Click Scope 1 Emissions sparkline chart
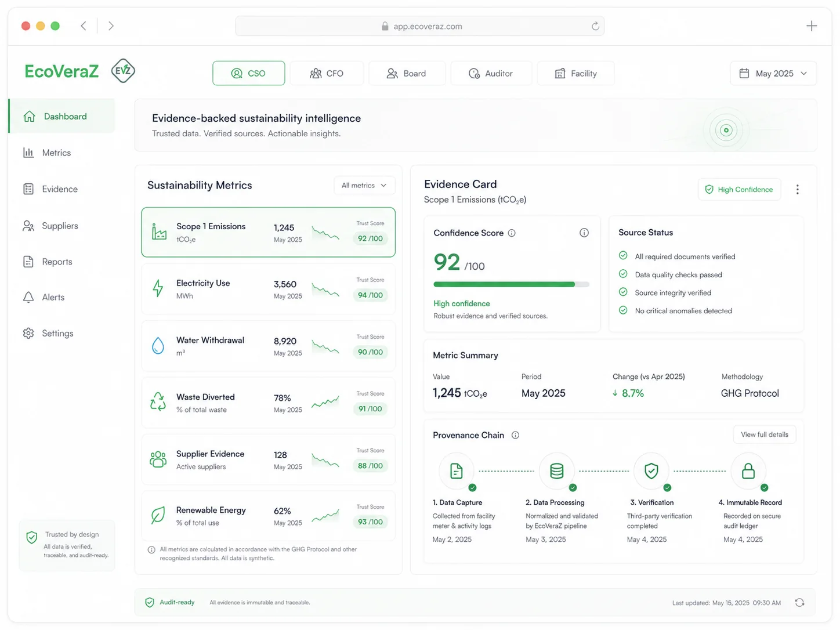Screen dimensions: 840x630 click(x=325, y=233)
